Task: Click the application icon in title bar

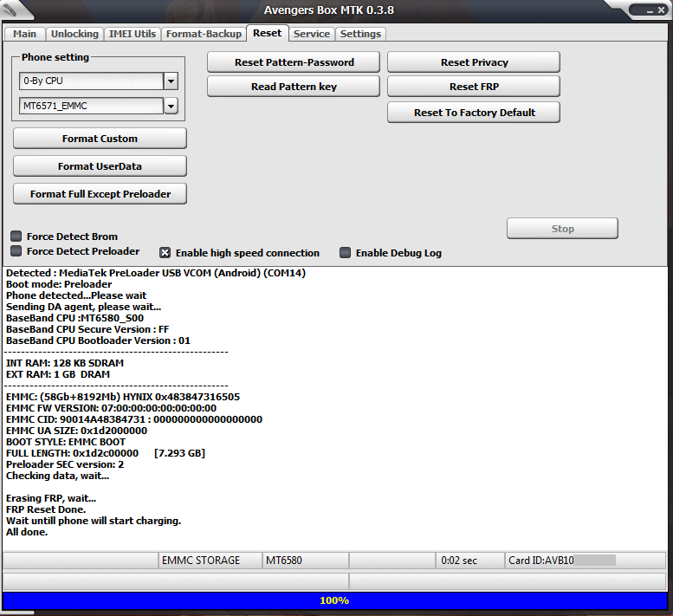Action: point(10,10)
